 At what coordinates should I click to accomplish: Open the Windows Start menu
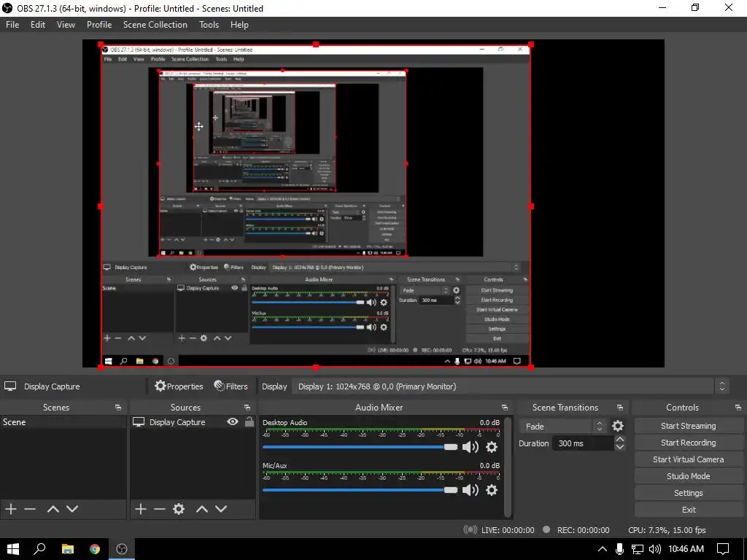13,549
